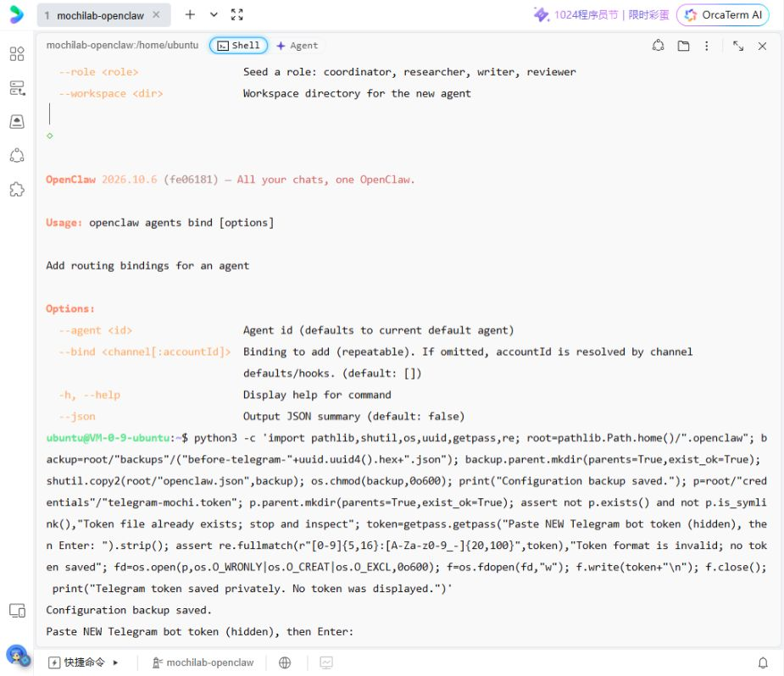Click the 'Options:' heading
Screen dimensions: 784x676
click(70, 308)
